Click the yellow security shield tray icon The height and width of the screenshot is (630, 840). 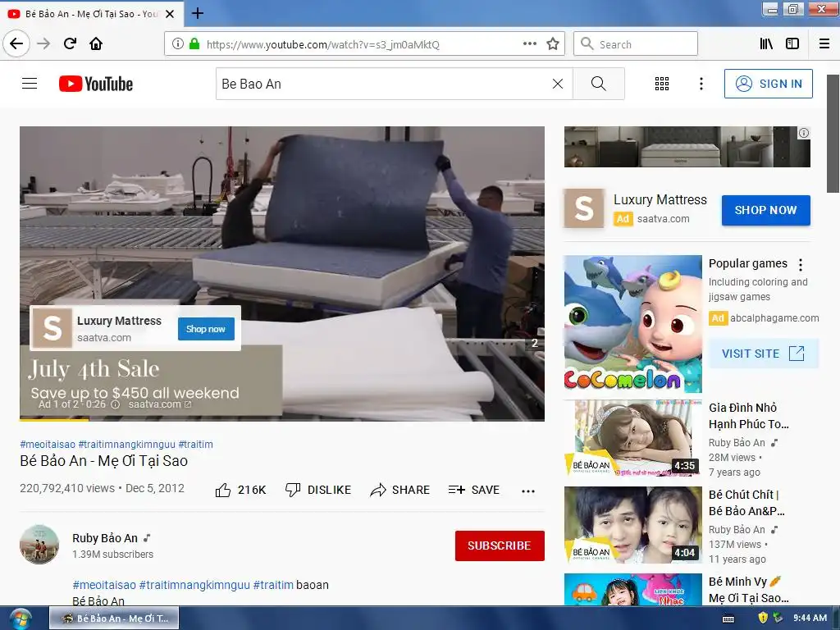(763, 619)
